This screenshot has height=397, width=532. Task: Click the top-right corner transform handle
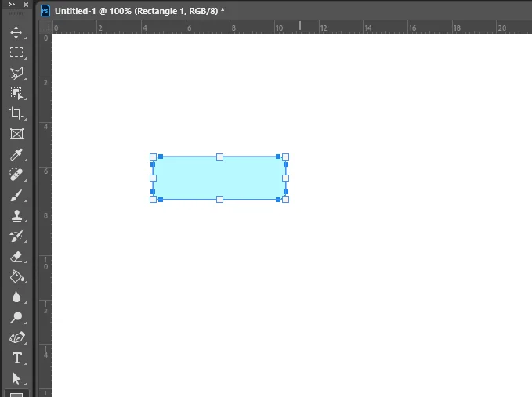click(285, 157)
